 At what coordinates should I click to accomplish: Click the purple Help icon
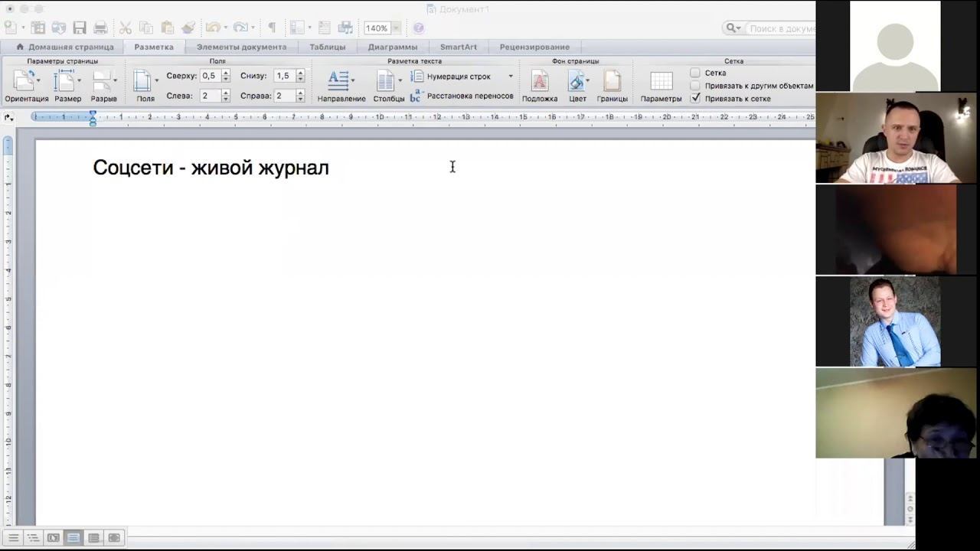[x=419, y=28]
